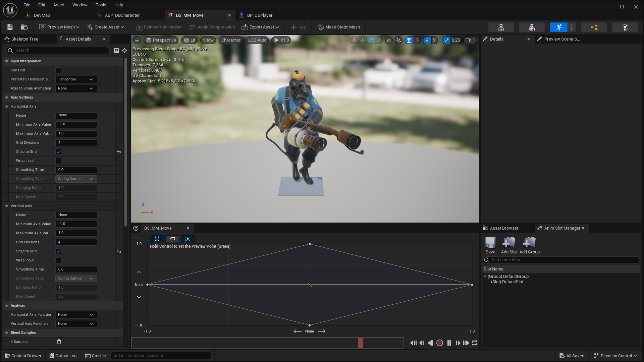The width and height of the screenshot is (644, 362).
Task: Switch to the Animation editor mode
Action: [559, 27]
